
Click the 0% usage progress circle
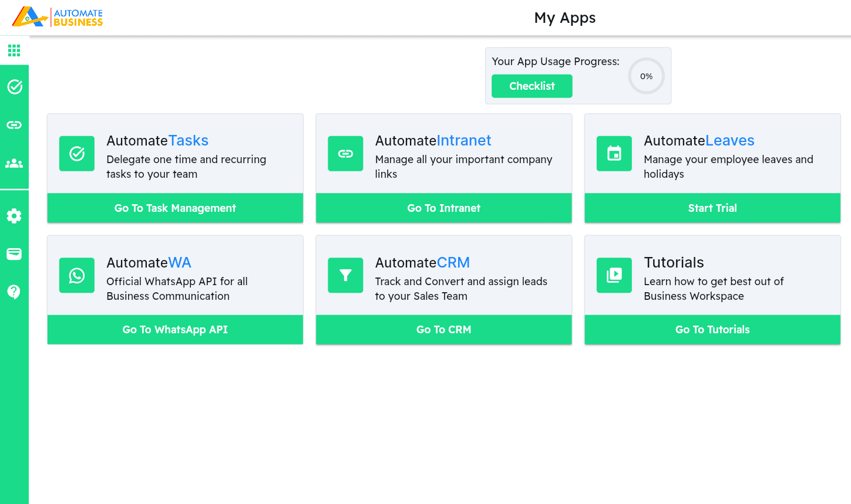point(647,76)
